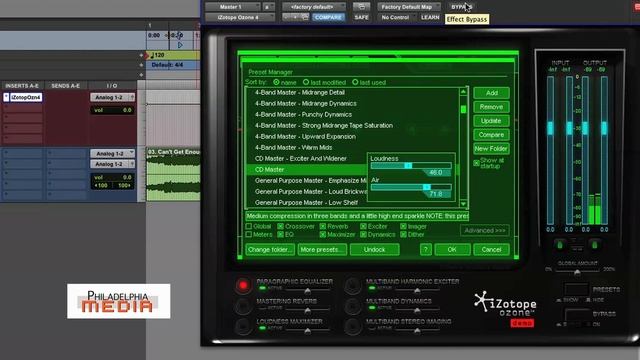Screen dimensions: 640x360
Task: Toggle the Reverb checkbox
Action: 323,226
